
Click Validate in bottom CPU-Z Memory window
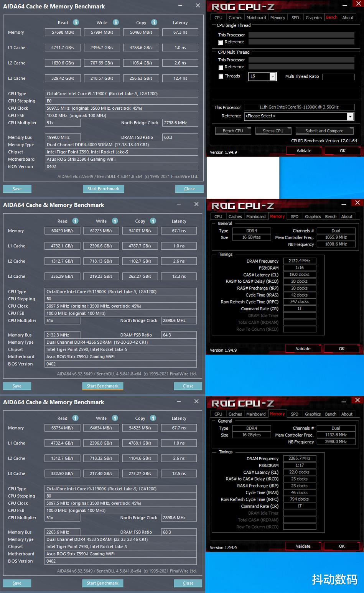tap(303, 546)
